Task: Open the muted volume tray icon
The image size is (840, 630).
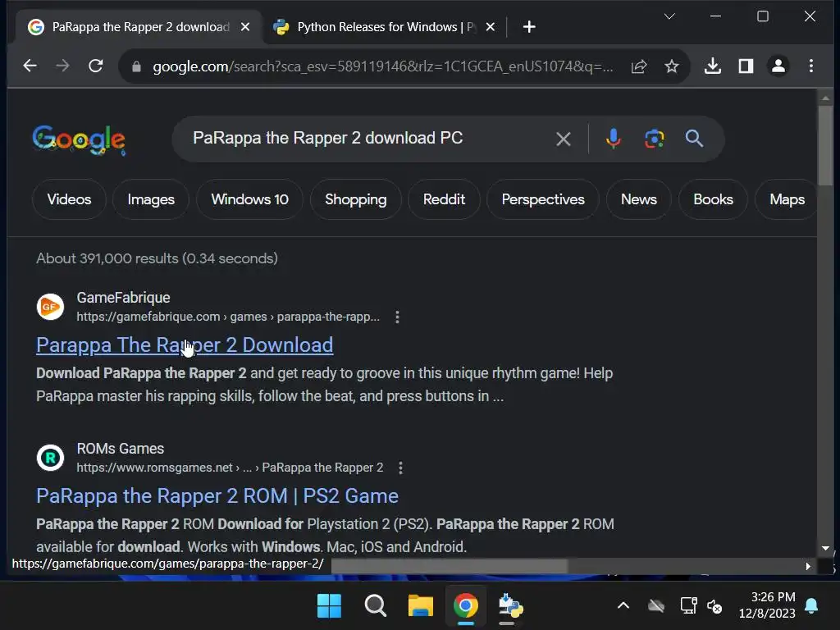Action: [x=714, y=606]
